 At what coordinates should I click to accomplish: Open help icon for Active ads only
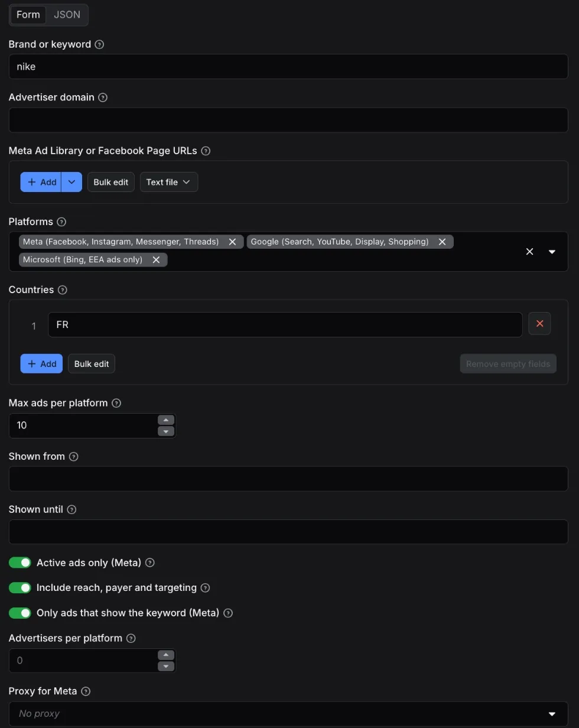coord(150,563)
